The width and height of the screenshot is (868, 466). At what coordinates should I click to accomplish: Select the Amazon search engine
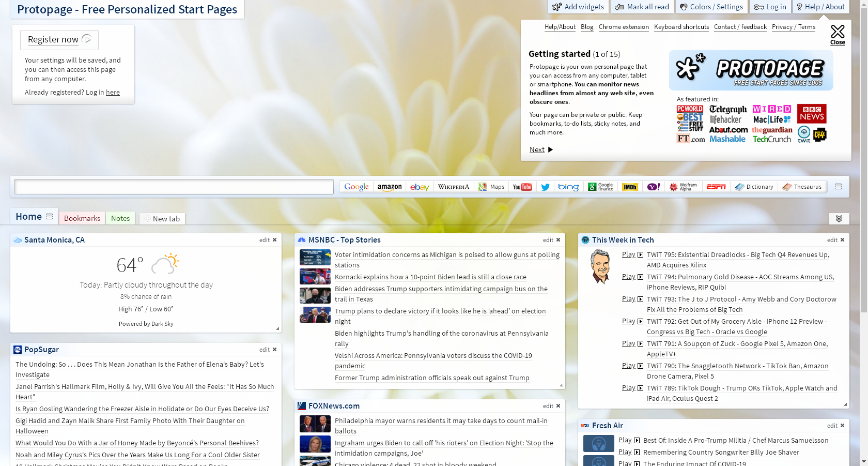click(390, 187)
